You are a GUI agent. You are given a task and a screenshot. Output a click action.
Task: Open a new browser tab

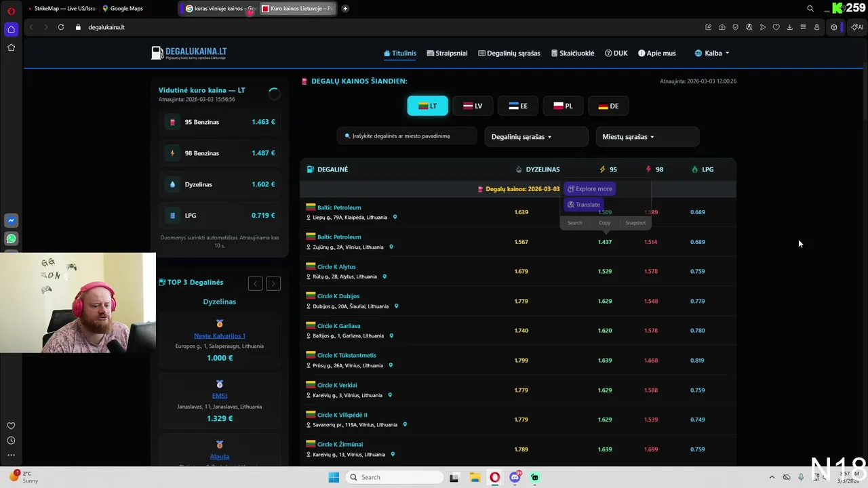(345, 9)
